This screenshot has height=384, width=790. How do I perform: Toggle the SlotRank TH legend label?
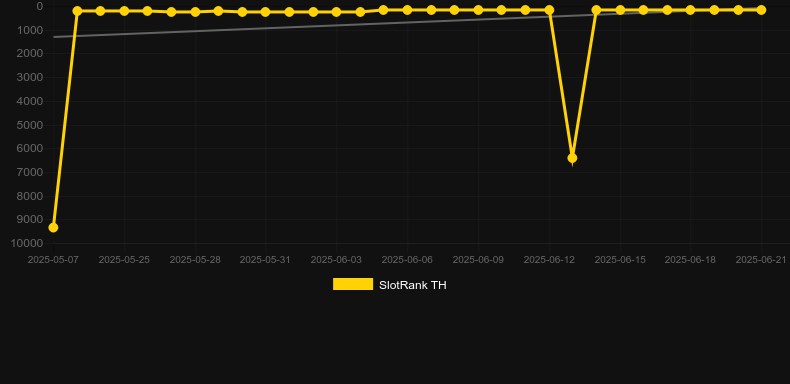[413, 285]
